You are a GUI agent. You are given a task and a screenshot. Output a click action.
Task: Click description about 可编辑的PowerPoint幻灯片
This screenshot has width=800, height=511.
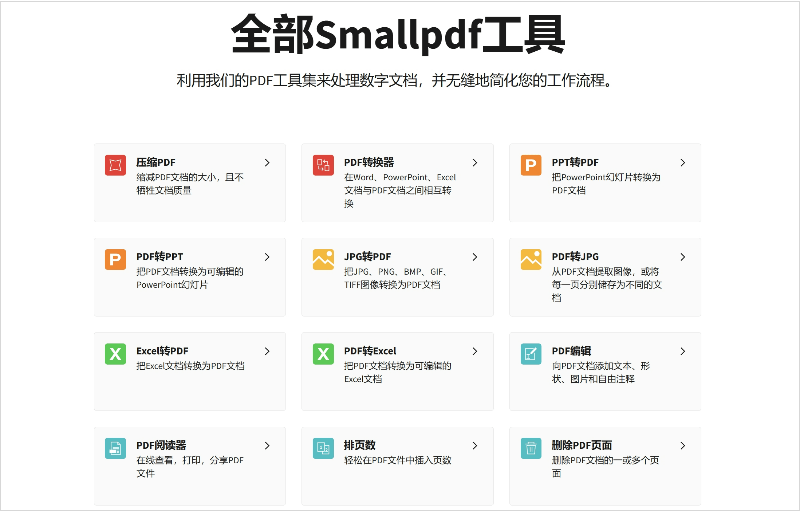pyautogui.click(x=190, y=278)
